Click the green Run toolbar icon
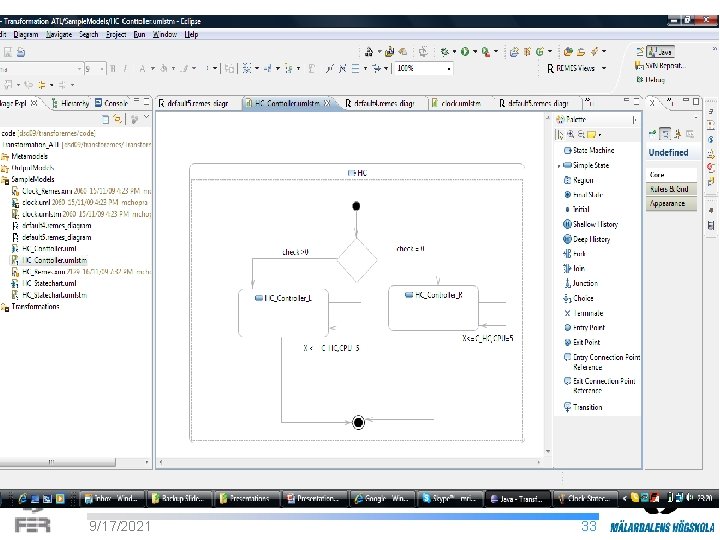 pos(465,52)
